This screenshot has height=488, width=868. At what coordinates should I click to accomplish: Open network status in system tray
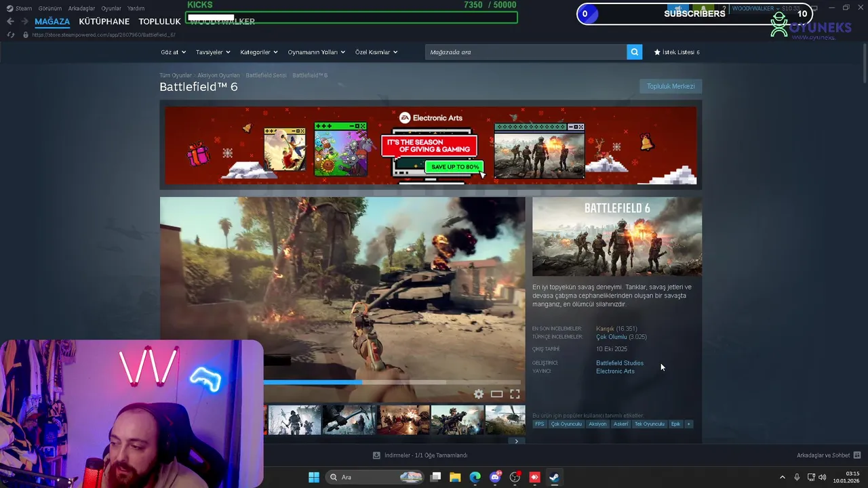click(810, 477)
